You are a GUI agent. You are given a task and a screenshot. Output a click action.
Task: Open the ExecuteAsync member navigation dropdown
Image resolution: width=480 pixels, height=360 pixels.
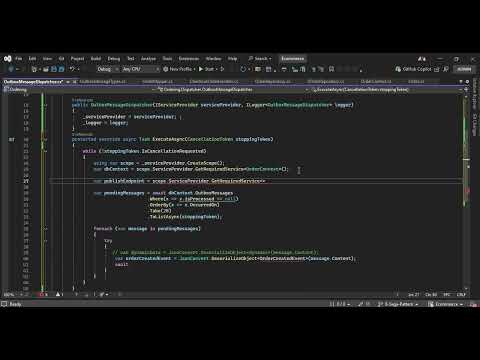[386, 89]
